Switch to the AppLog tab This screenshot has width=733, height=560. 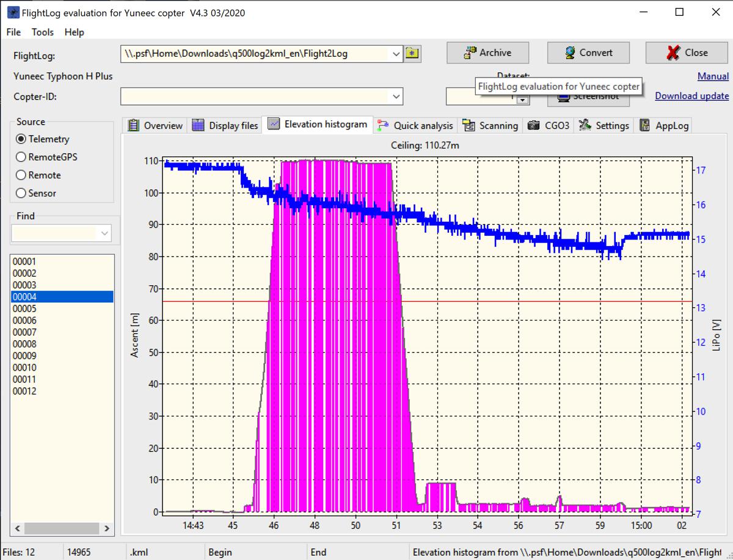tap(664, 126)
